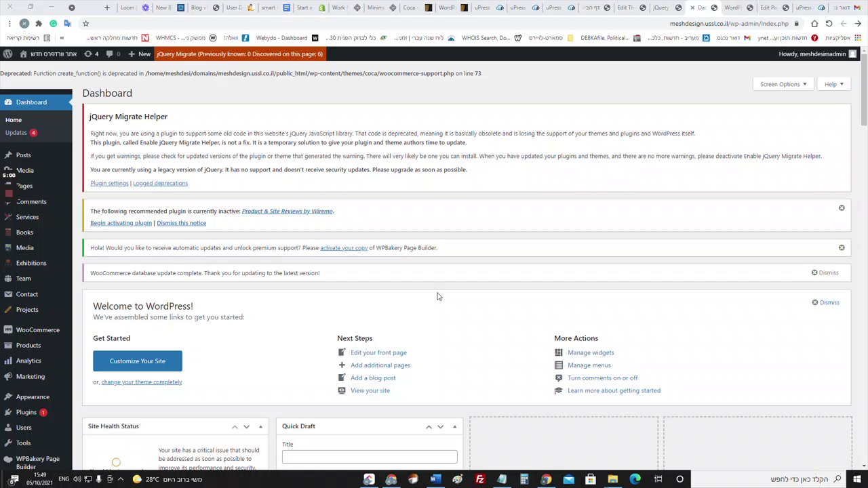Click the Windows search magnifier icon
Screen dimensions: 868x488
pos(837,479)
